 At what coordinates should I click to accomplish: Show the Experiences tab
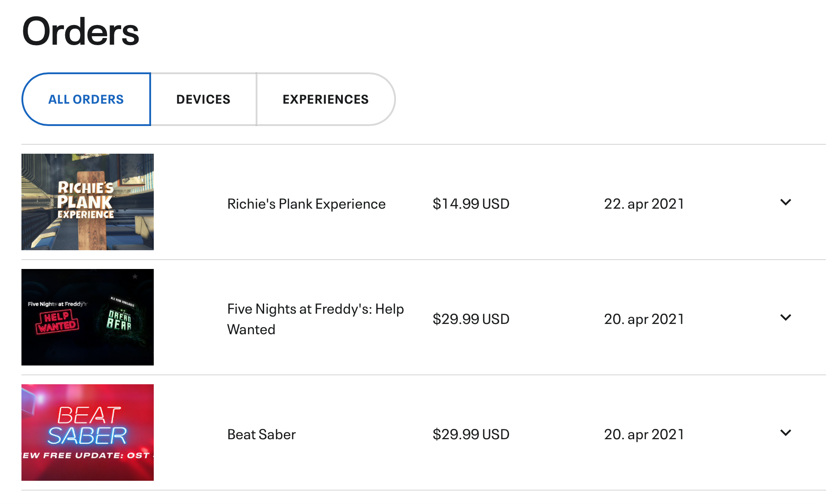pos(325,99)
